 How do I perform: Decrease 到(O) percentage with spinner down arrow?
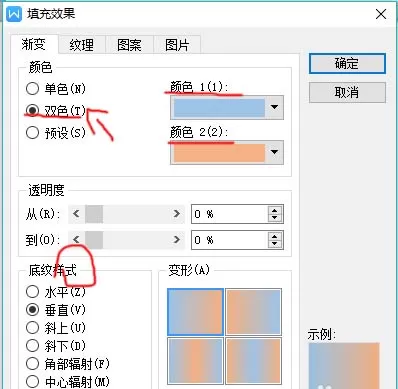click(x=275, y=244)
